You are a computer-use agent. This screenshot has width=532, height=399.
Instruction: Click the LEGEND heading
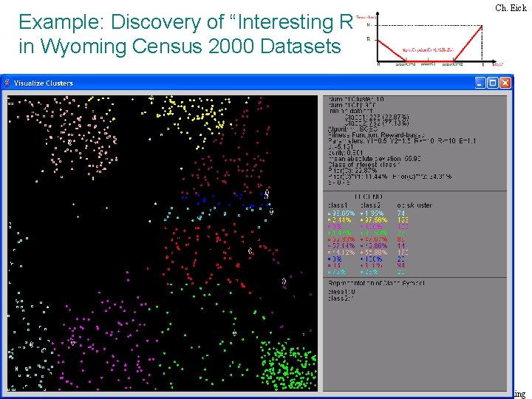tap(368, 197)
